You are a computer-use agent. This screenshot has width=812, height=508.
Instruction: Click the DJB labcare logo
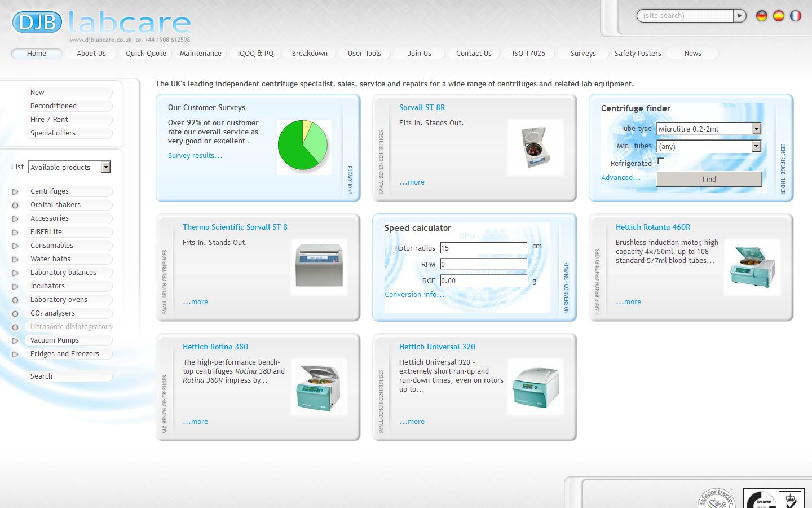tap(101, 23)
